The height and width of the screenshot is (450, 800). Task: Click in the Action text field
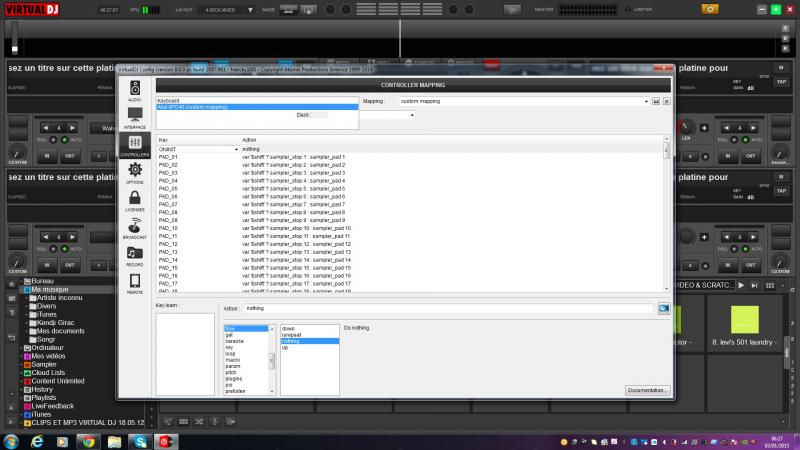(448, 309)
